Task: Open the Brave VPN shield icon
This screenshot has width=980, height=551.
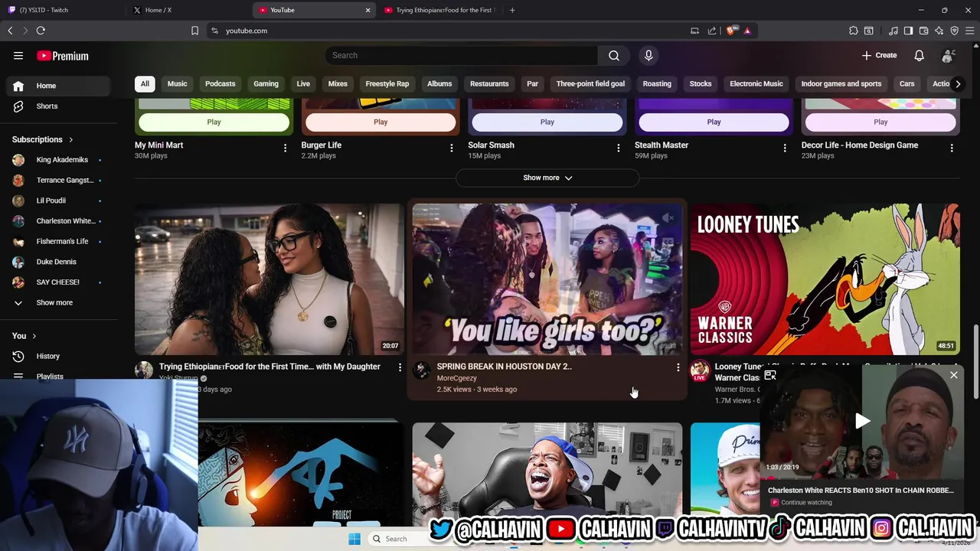Action: [x=954, y=31]
